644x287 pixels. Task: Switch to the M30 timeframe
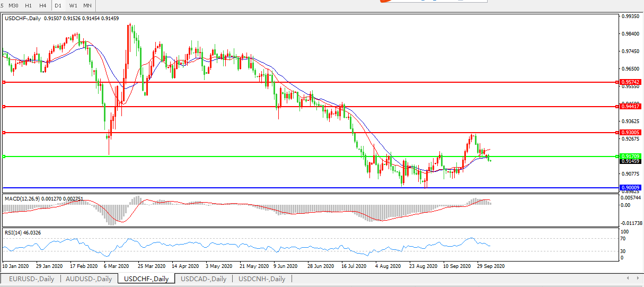pyautogui.click(x=14, y=5)
